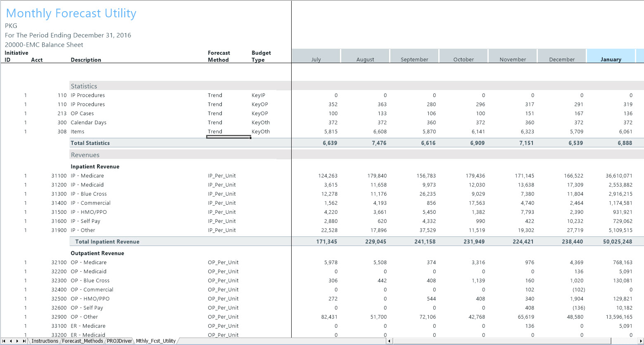Click the OP - Commercial description
The height and width of the screenshot is (345, 644).
coord(92,290)
